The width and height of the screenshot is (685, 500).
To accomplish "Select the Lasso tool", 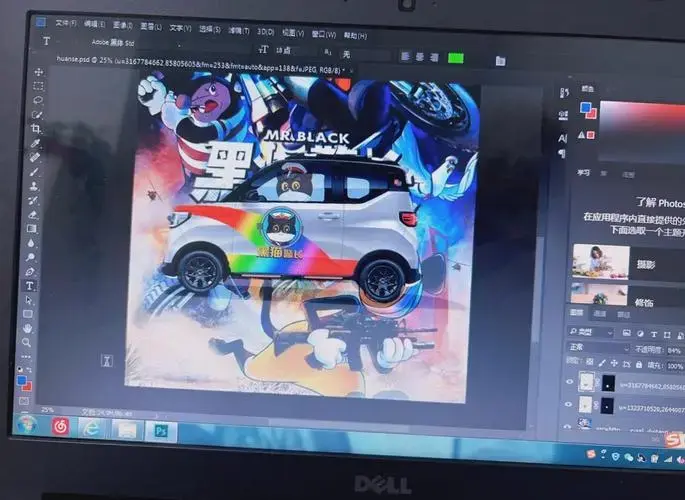I will pyautogui.click(x=38, y=100).
